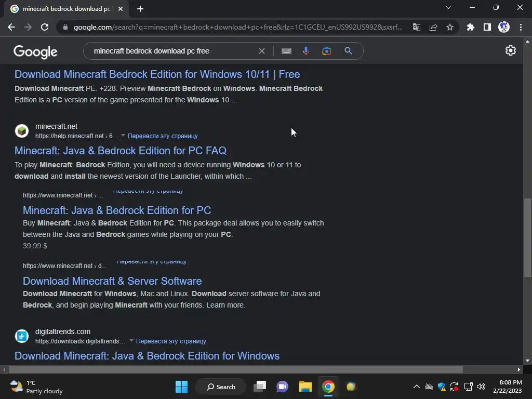Open the volume control in system tray
Viewport: 532px width, 399px height.
[481, 387]
